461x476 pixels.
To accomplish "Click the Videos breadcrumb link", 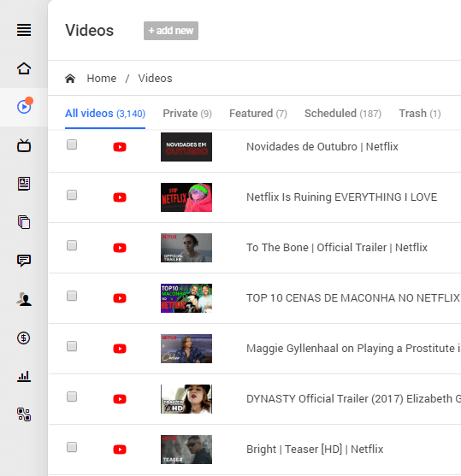I will coord(155,79).
